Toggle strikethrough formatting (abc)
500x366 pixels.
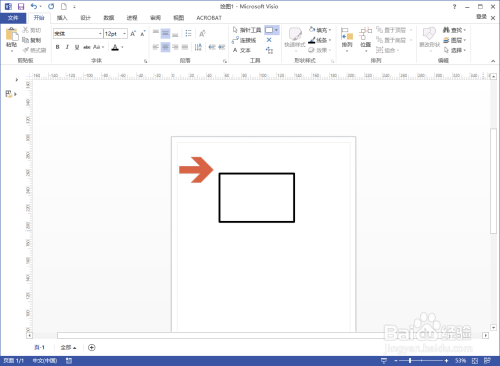coord(87,47)
